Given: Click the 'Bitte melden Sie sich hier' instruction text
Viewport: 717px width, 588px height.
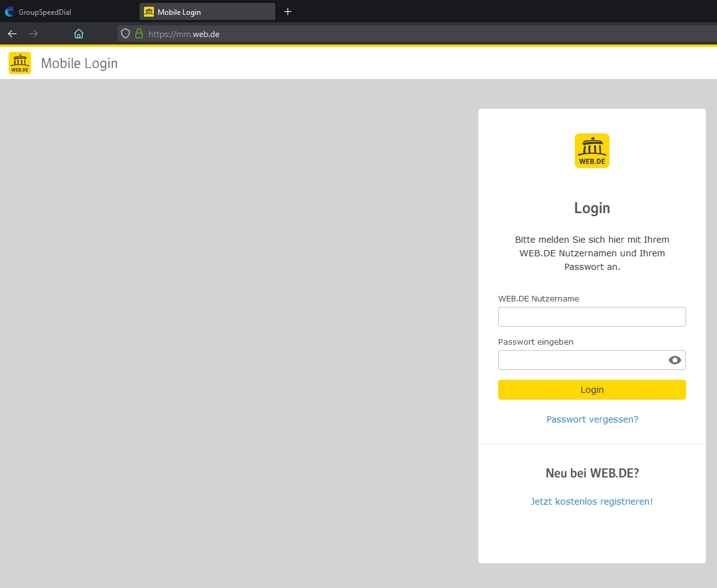Looking at the screenshot, I should pyautogui.click(x=592, y=253).
